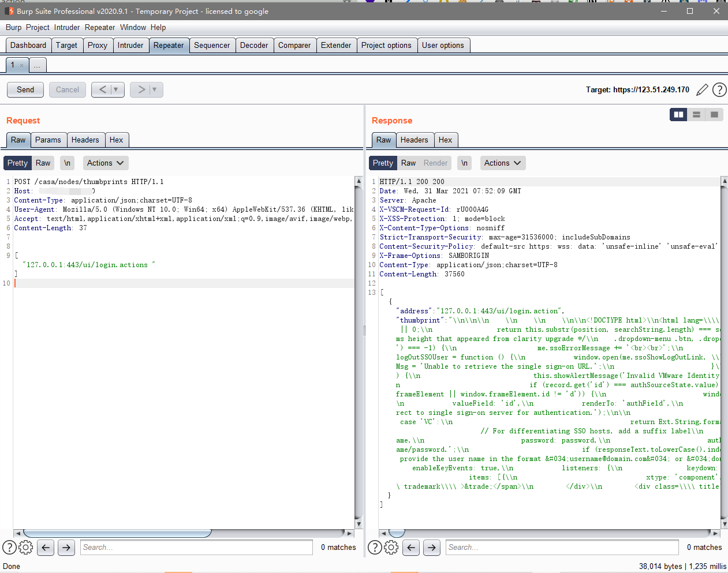Open response search help icon
Image resolution: width=728 pixels, height=573 pixels.
(x=375, y=547)
